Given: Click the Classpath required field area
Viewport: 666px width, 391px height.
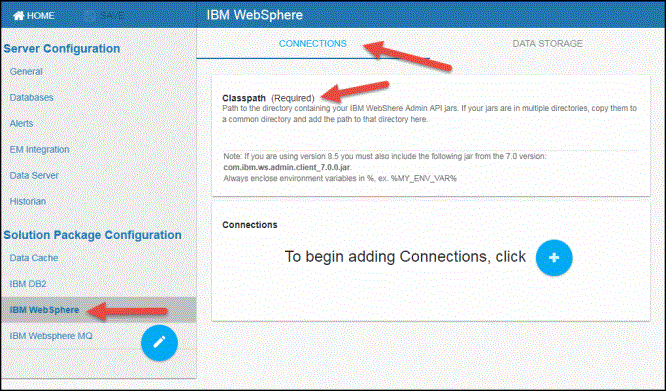Looking at the screenshot, I should 430,135.
